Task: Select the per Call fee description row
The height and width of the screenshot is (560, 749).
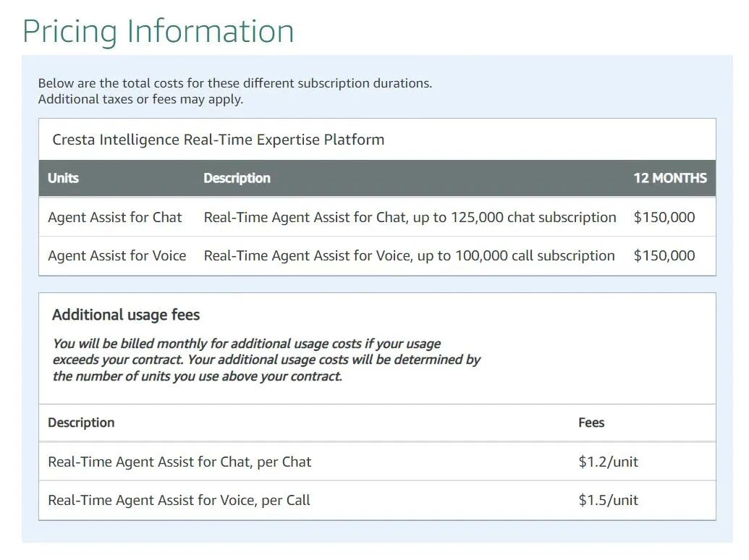Action: click(x=179, y=500)
